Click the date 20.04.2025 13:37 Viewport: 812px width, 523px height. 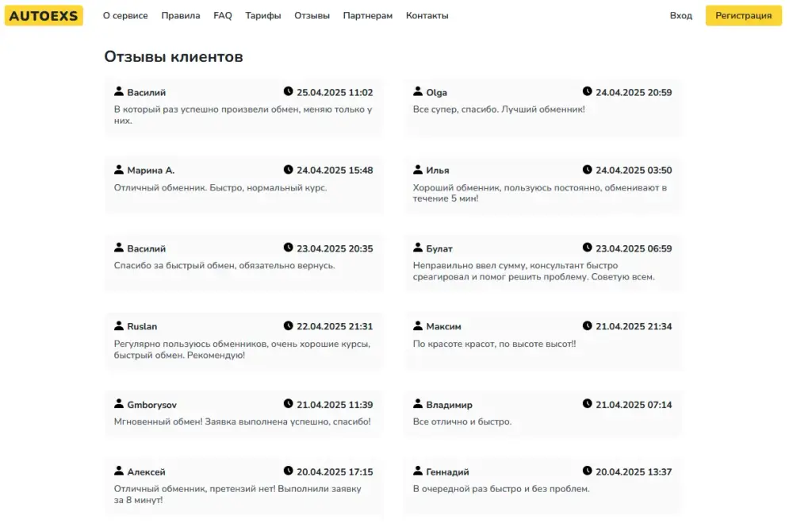[x=634, y=472]
